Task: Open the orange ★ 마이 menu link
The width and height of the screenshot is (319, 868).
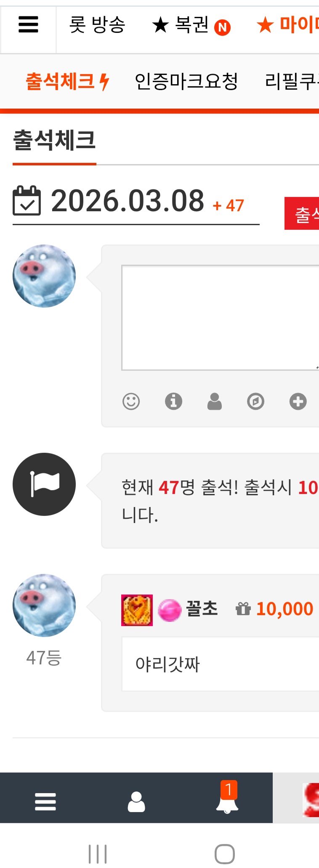Action: pyautogui.click(x=288, y=25)
